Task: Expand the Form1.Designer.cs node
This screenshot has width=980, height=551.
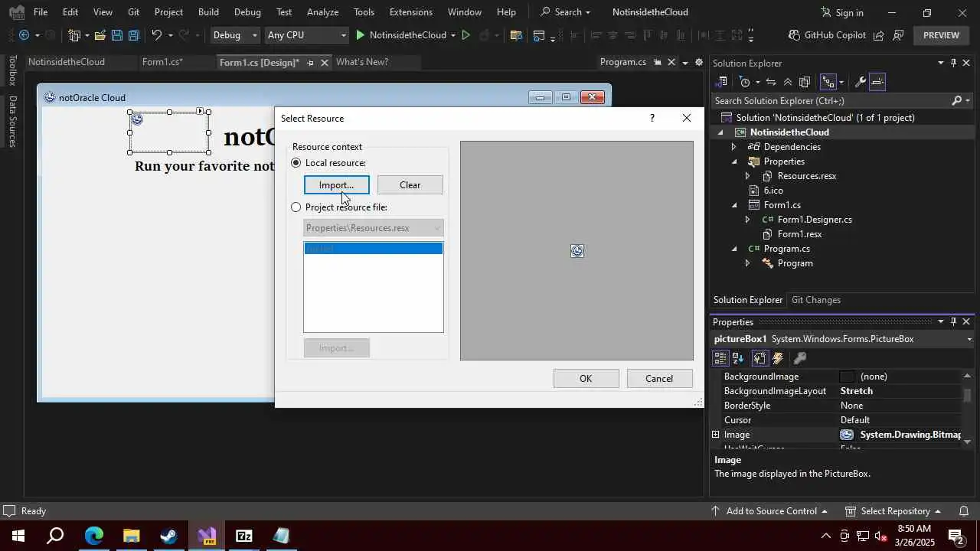Action: pos(747,220)
